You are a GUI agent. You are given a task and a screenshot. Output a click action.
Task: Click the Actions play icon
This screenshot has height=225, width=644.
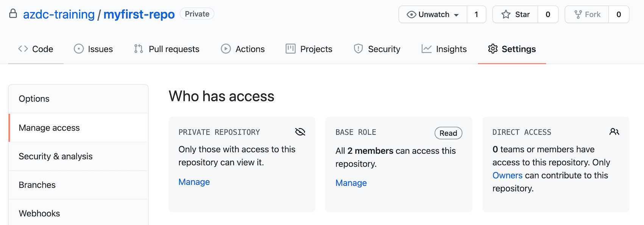[226, 49]
